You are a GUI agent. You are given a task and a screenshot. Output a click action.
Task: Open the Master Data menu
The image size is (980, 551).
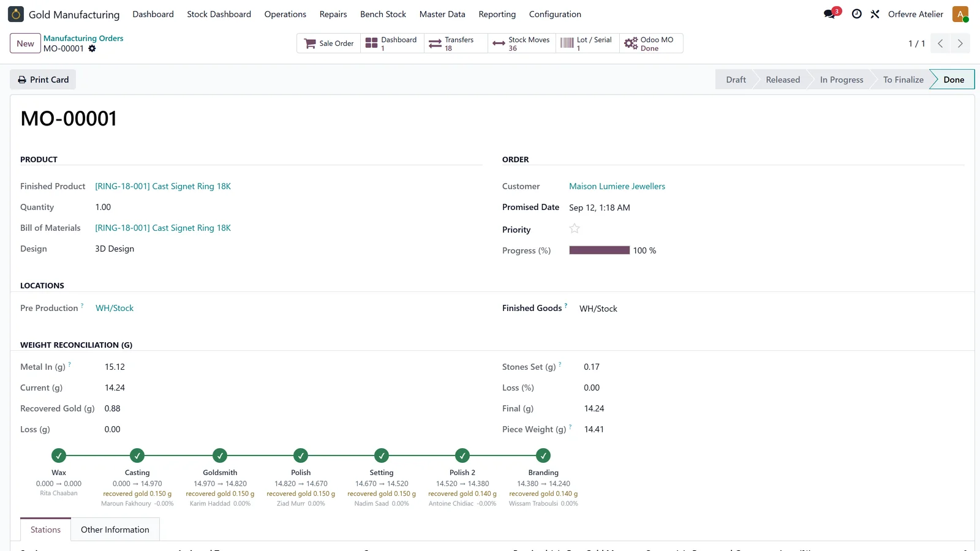(442, 14)
